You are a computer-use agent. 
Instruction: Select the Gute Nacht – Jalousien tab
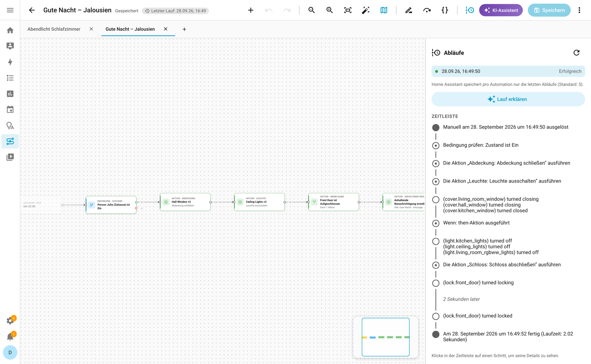[x=130, y=29]
